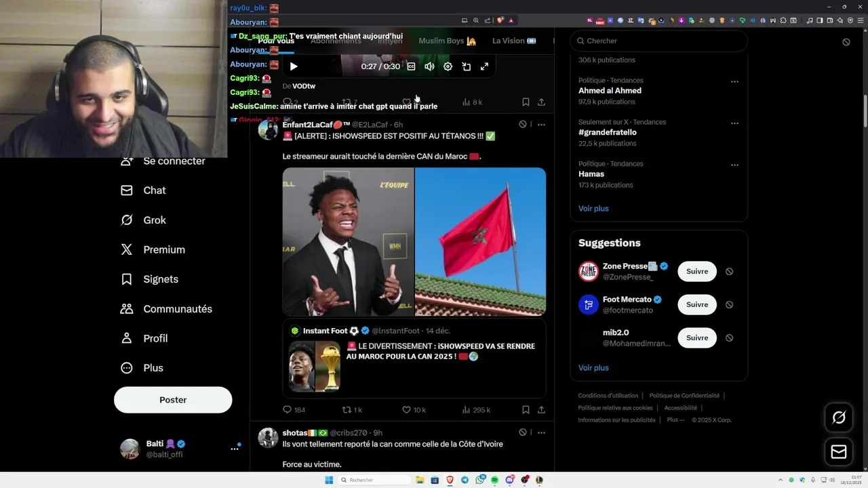Follow Foot Mercato
Image resolution: width=868 pixels, height=488 pixels.
(697, 304)
